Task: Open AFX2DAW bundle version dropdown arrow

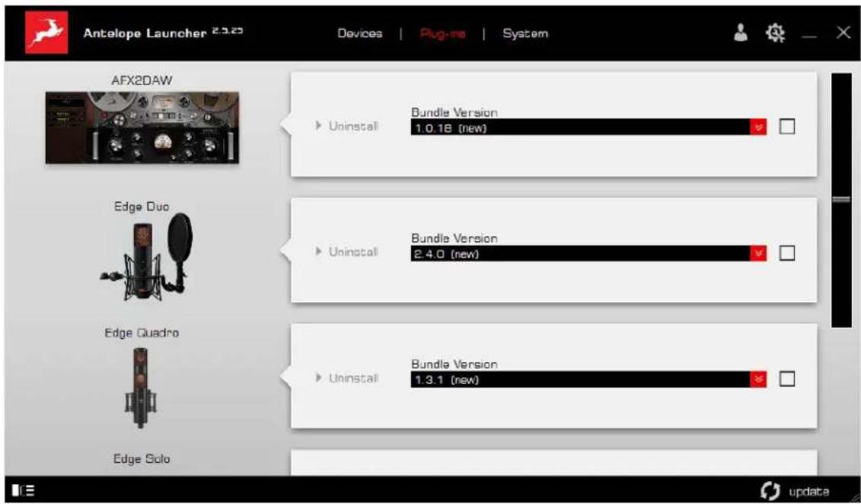Action: [758, 127]
